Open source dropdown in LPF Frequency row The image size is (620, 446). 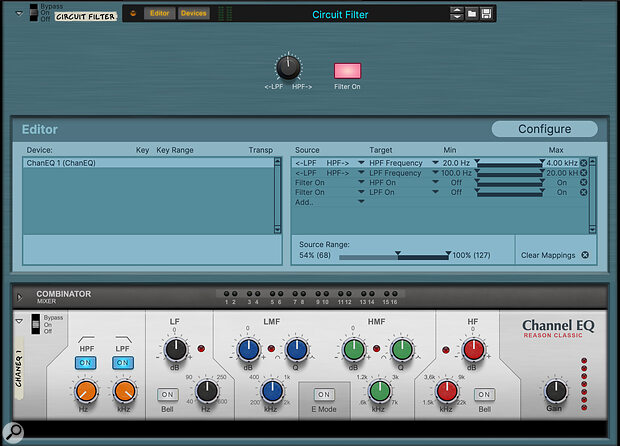[361, 172]
